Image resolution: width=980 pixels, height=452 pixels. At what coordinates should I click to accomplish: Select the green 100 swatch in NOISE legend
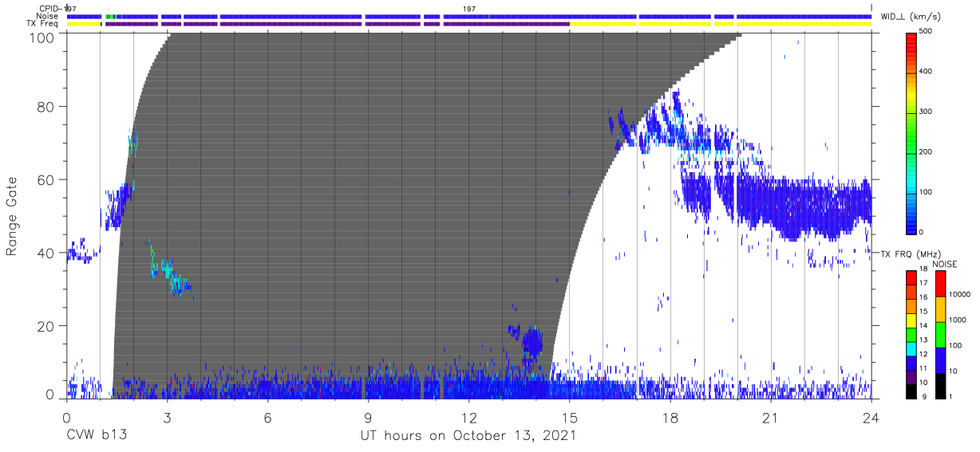pyautogui.click(x=941, y=334)
